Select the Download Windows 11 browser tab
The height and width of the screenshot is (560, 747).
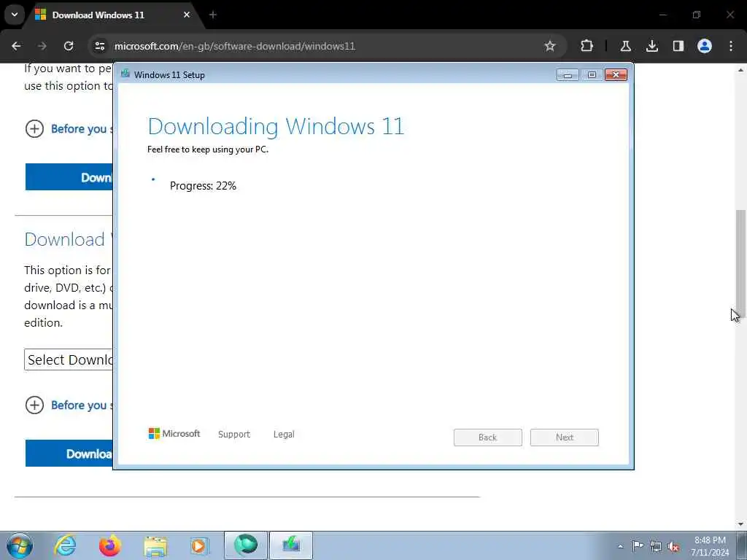coord(115,15)
